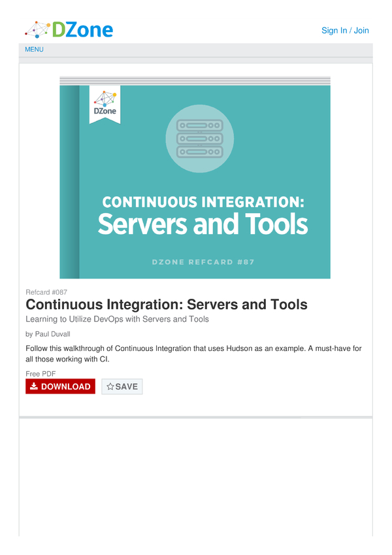The height and width of the screenshot is (555, 392).
Task: Click DZONE REFCARD #87 text on cover
Action: [x=203, y=262]
